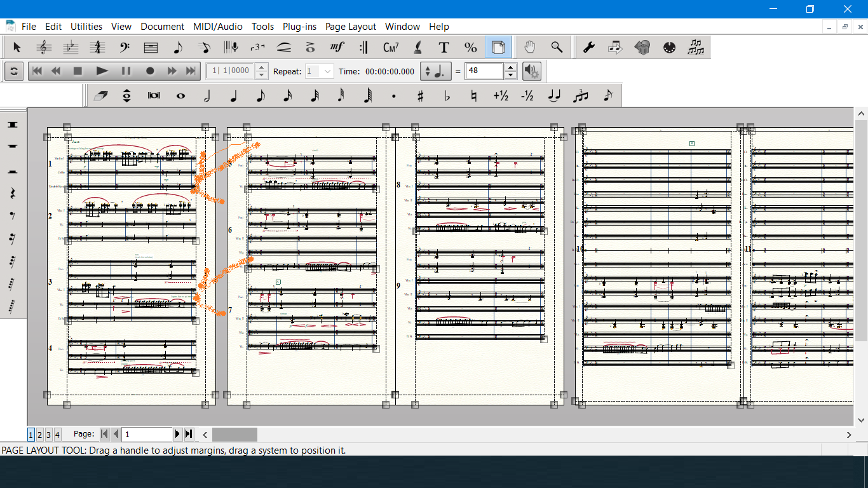Toggle the augmentation dot in note palette

[x=394, y=96]
